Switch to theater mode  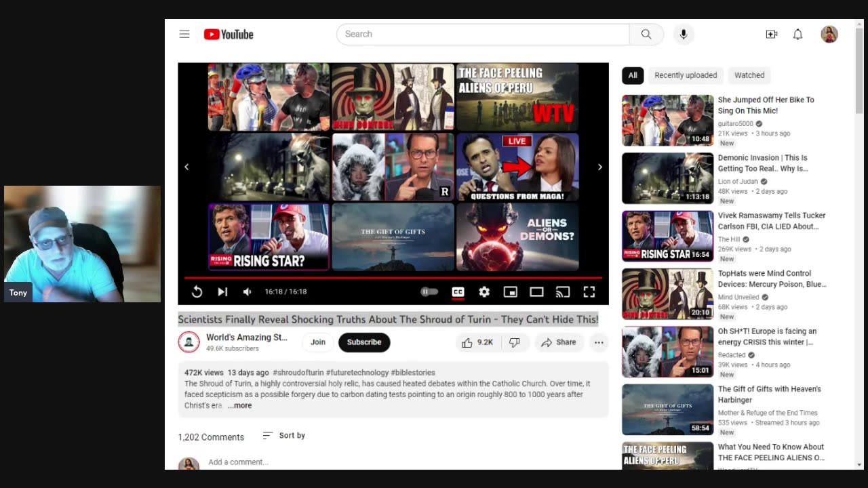click(x=536, y=291)
